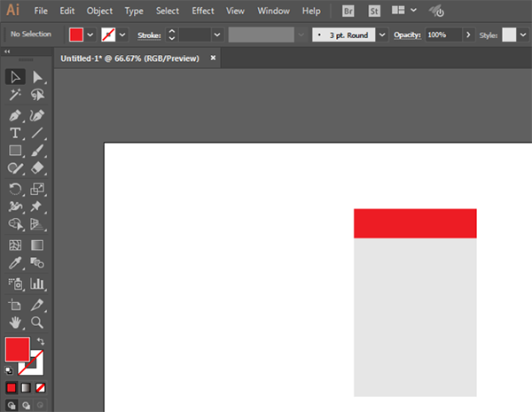Click the red fill swatch in toolbox
532x412 pixels.
(x=17, y=349)
